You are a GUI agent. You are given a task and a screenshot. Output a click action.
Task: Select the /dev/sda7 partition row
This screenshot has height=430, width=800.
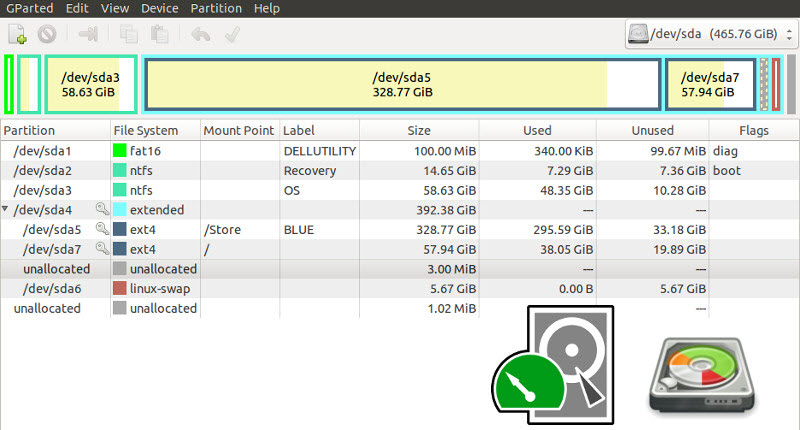[46, 249]
